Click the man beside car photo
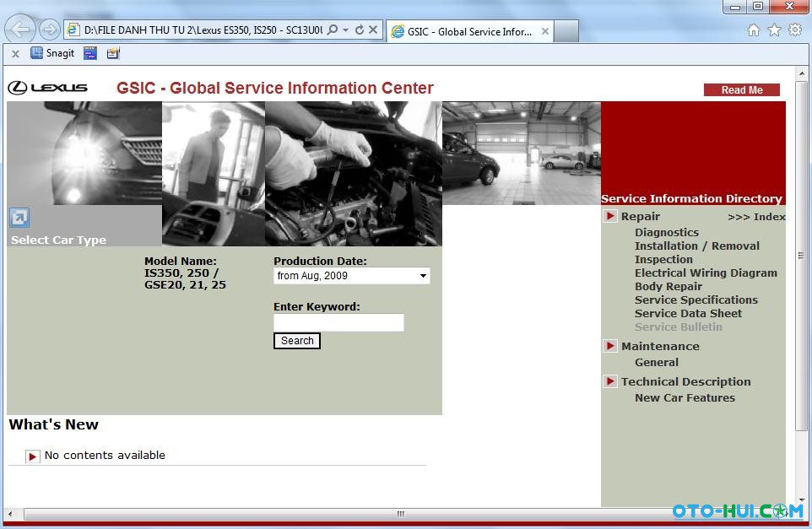812x529 pixels. point(214,174)
